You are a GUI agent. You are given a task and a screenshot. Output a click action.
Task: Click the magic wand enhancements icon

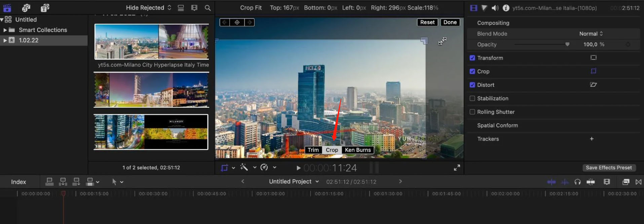(x=244, y=167)
